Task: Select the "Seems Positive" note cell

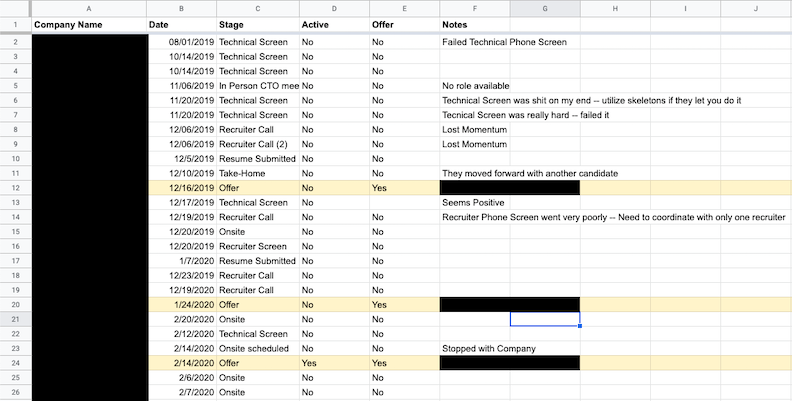Action: click(x=475, y=203)
